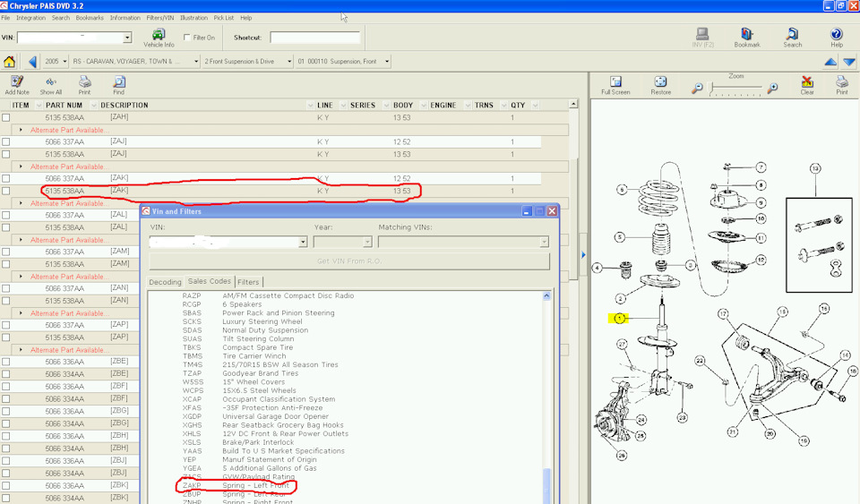860x504 pixels.
Task: Check the 5066 337AA [ZAJ] row
Action: [x=6, y=141]
